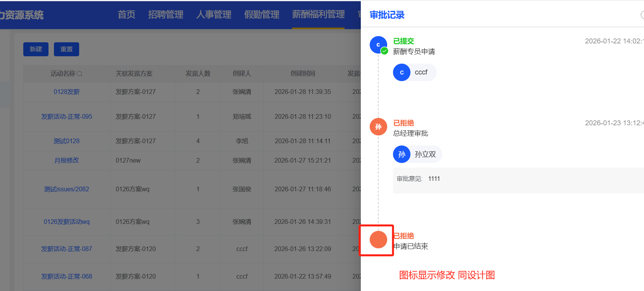Go to the 首页 menu
The image size is (644, 291).
pyautogui.click(x=126, y=15)
